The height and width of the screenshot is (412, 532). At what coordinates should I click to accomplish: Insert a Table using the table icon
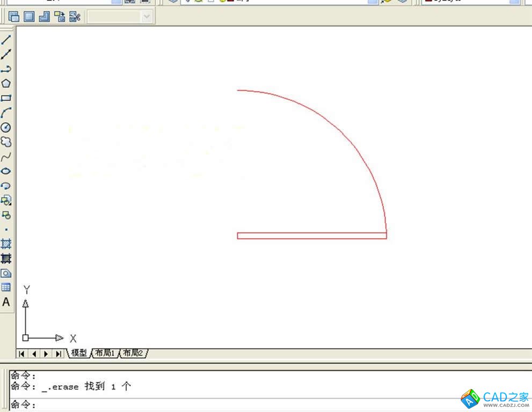pos(6,288)
